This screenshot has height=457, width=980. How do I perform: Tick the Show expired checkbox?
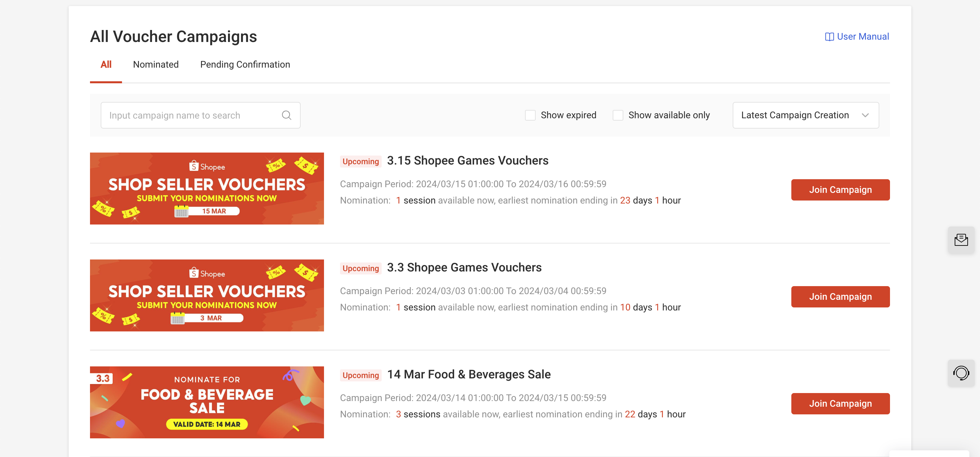(x=530, y=115)
